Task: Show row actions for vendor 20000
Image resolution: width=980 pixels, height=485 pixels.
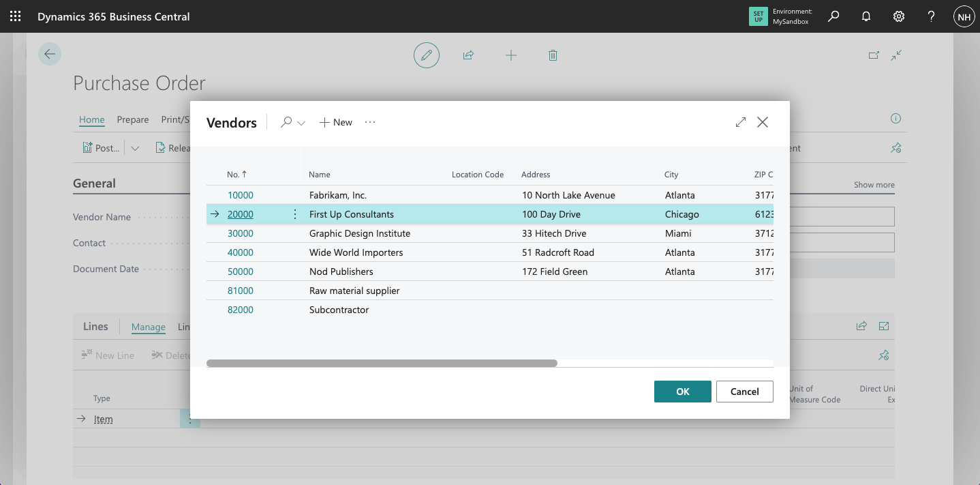Action: [x=295, y=214]
